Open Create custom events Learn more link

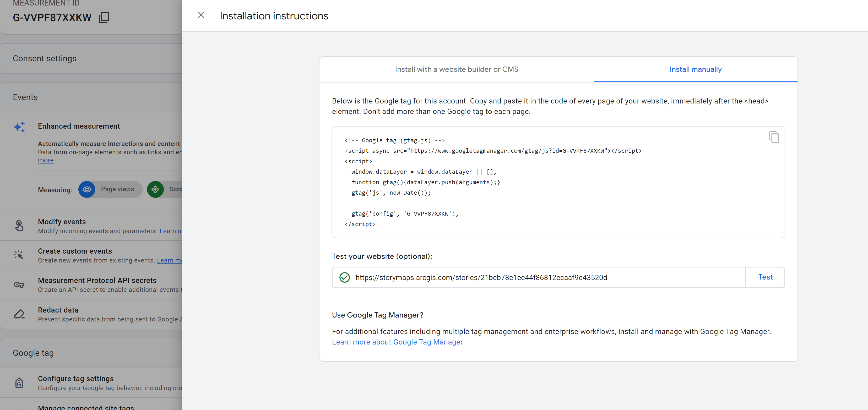point(170,260)
